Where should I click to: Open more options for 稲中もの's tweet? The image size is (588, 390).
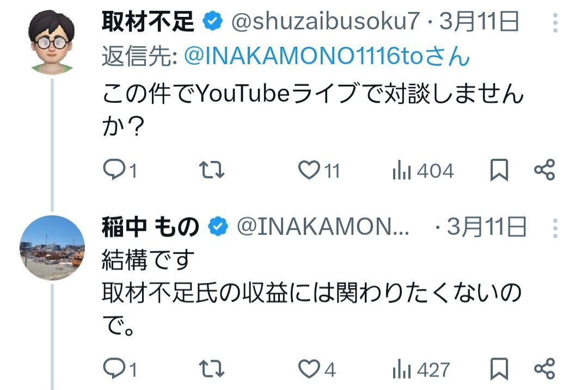coord(555,227)
